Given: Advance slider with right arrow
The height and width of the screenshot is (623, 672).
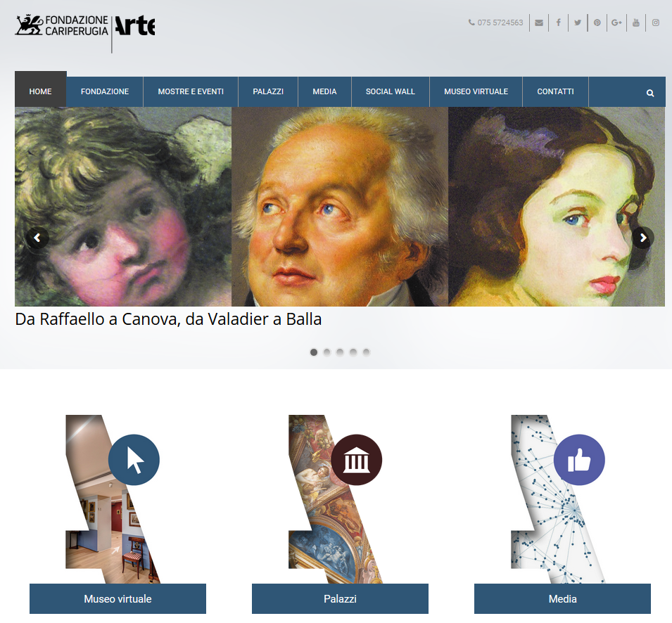Looking at the screenshot, I should pyautogui.click(x=643, y=238).
